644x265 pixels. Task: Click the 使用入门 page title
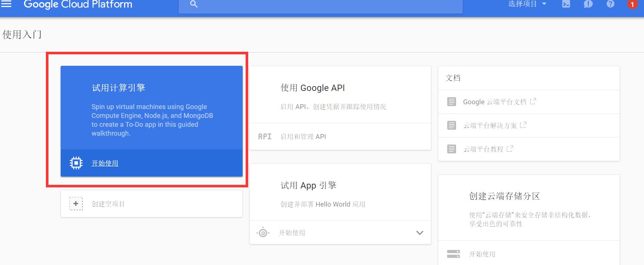[22, 35]
